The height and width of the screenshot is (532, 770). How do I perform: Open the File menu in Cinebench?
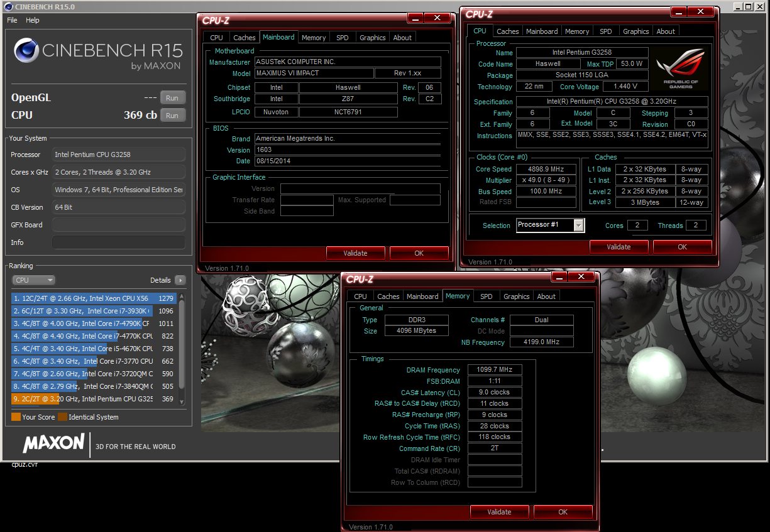[12, 20]
